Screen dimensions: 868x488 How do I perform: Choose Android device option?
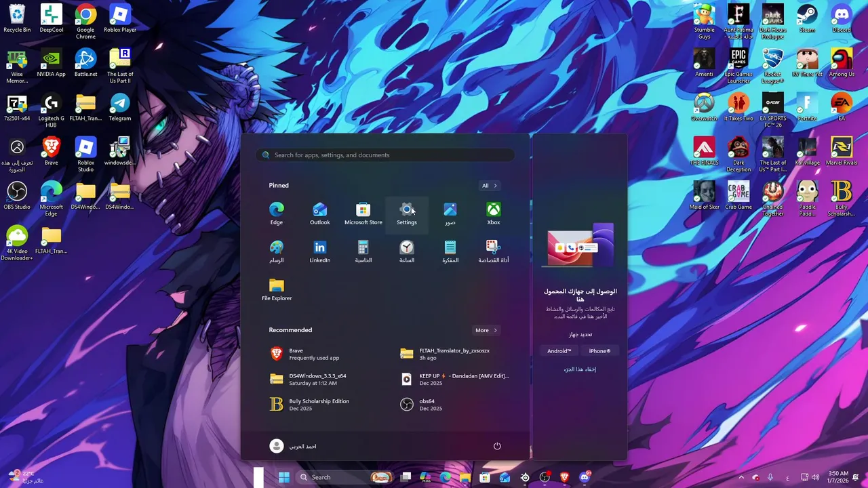pyautogui.click(x=559, y=351)
